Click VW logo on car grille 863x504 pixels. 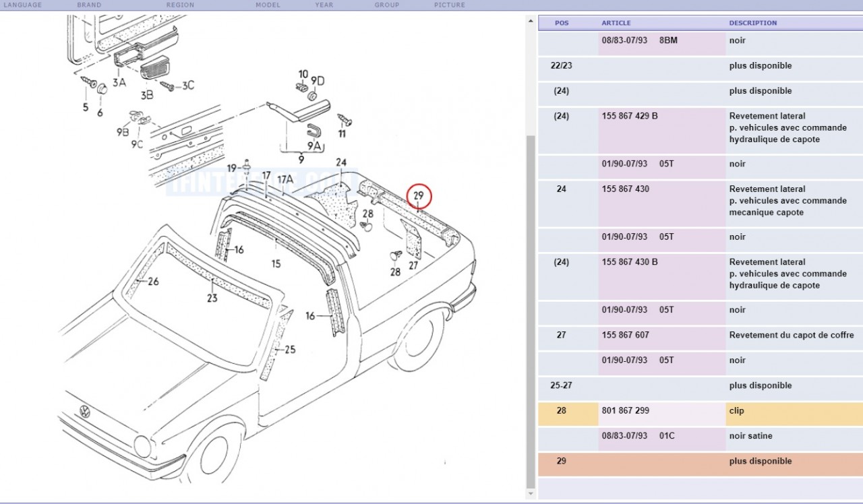coord(85,412)
